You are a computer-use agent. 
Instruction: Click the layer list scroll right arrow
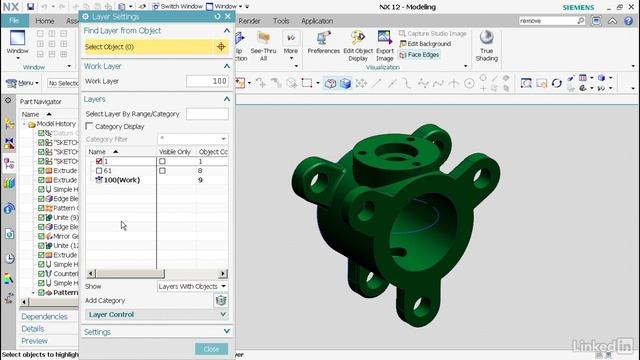(x=223, y=273)
